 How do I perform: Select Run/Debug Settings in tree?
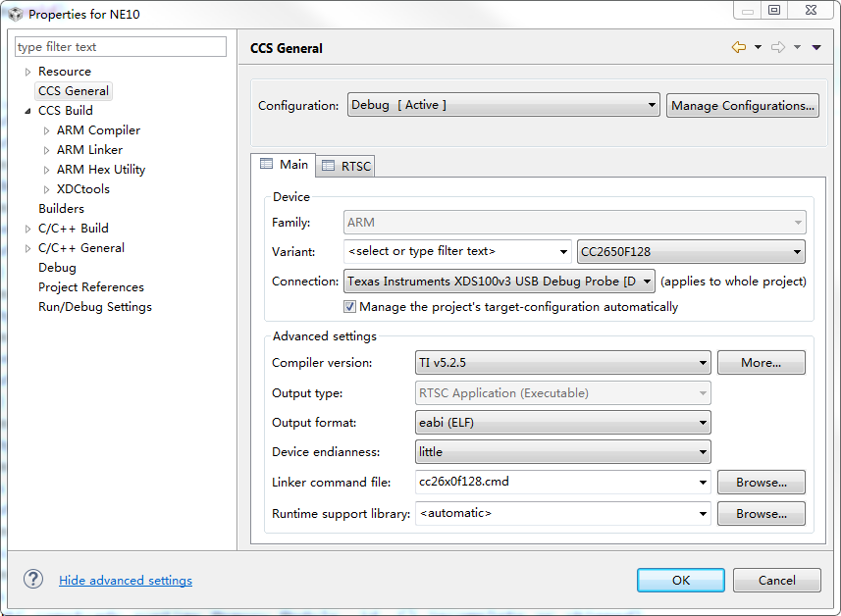(x=95, y=307)
